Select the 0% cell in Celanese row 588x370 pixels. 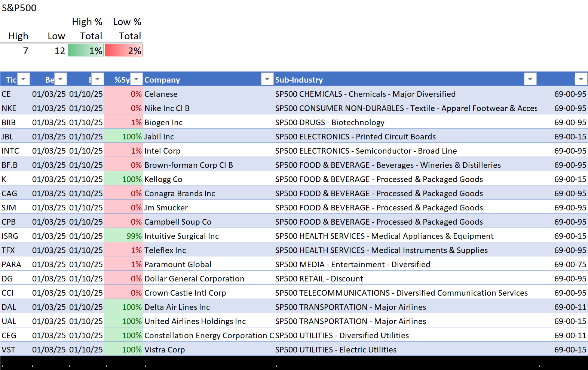[x=123, y=94]
